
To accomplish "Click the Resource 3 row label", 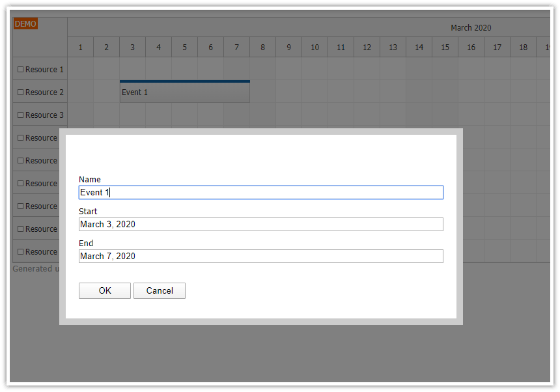I will [44, 115].
